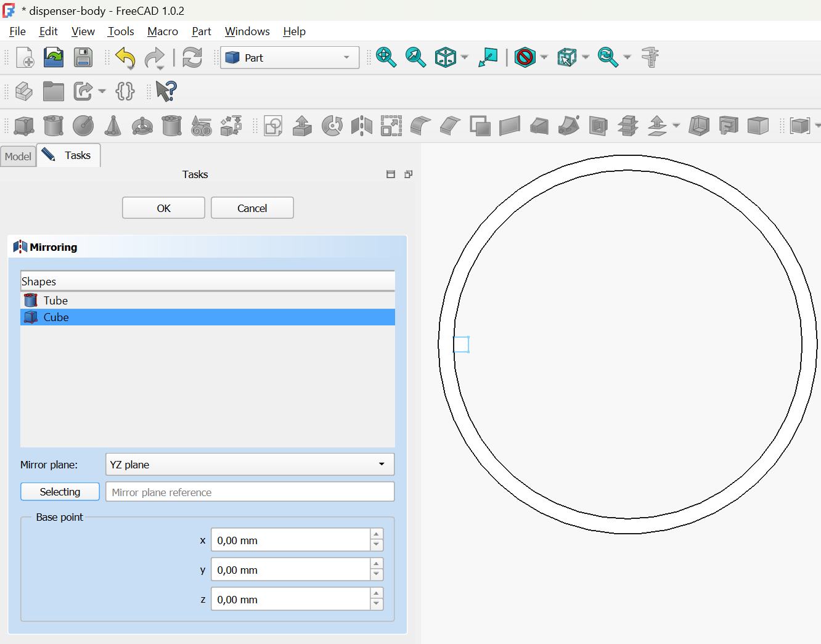Click the Shapes column header
821x644 pixels.
pyautogui.click(x=208, y=281)
